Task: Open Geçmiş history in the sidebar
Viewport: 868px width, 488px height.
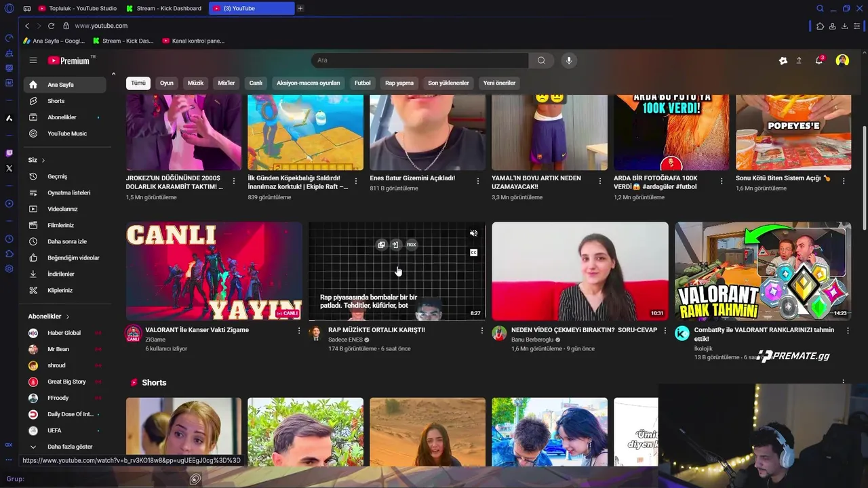Action: pos(65,176)
